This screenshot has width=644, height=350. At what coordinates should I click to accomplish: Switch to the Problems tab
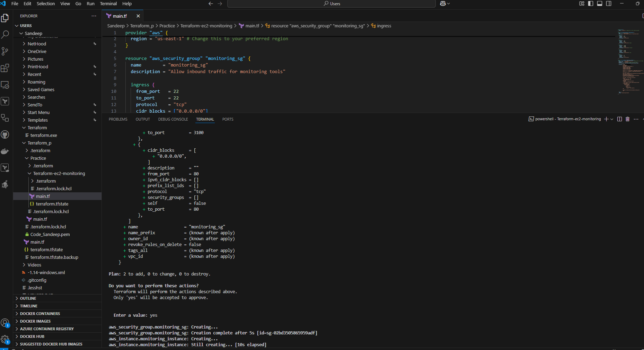pyautogui.click(x=118, y=119)
